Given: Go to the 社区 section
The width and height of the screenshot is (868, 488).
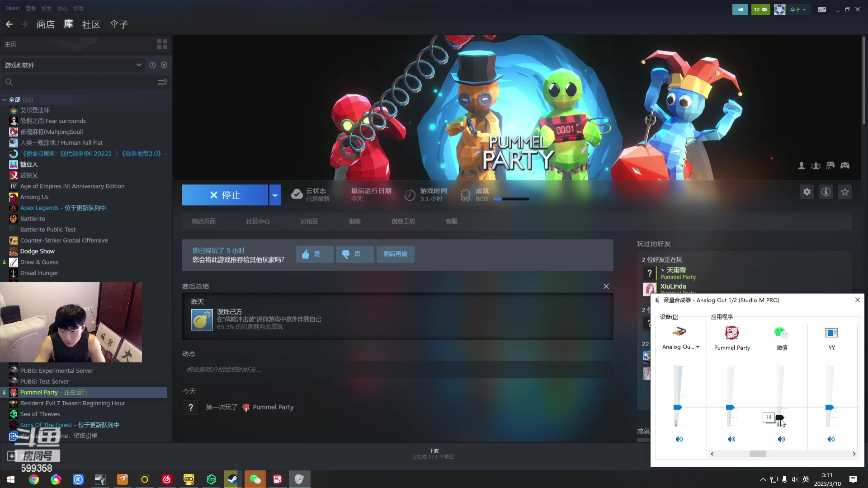Looking at the screenshot, I should click(91, 24).
